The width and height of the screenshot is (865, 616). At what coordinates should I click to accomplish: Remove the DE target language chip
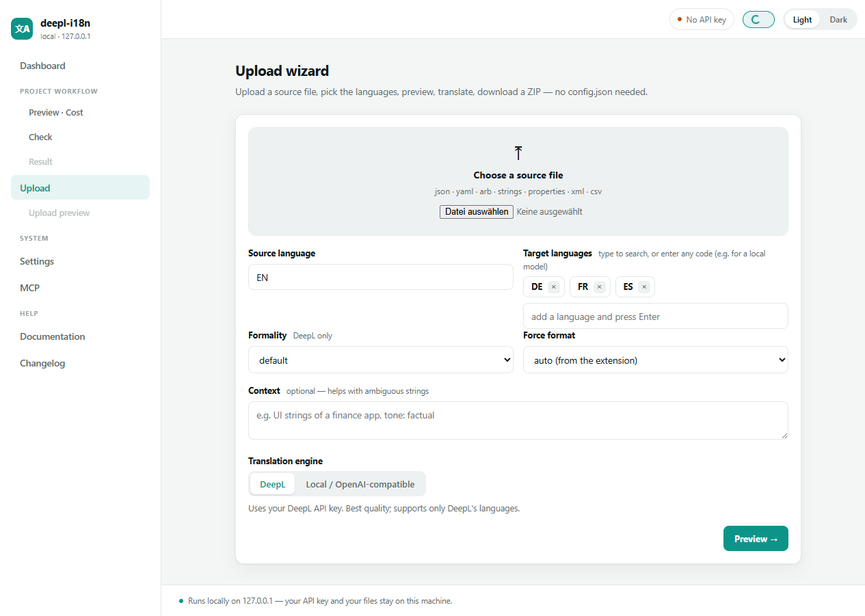point(554,287)
